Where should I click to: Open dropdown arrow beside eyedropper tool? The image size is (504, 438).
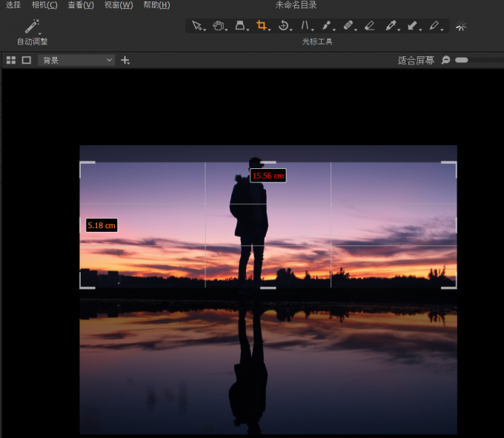click(x=399, y=30)
